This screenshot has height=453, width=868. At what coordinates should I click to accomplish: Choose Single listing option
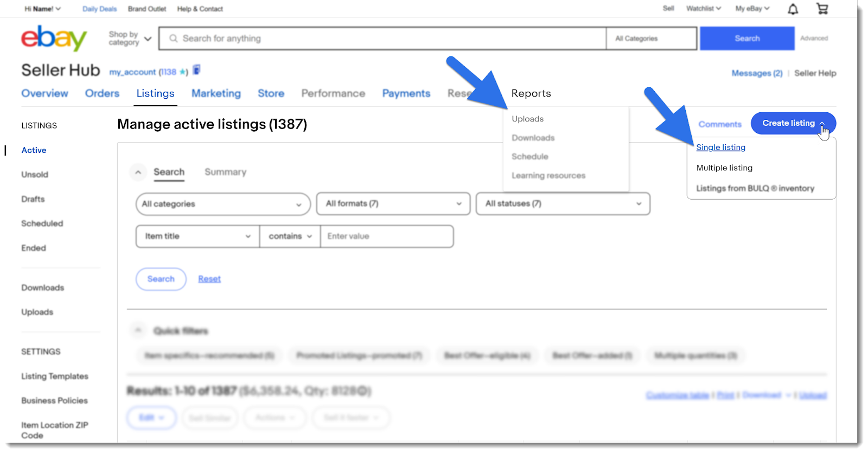(x=720, y=147)
